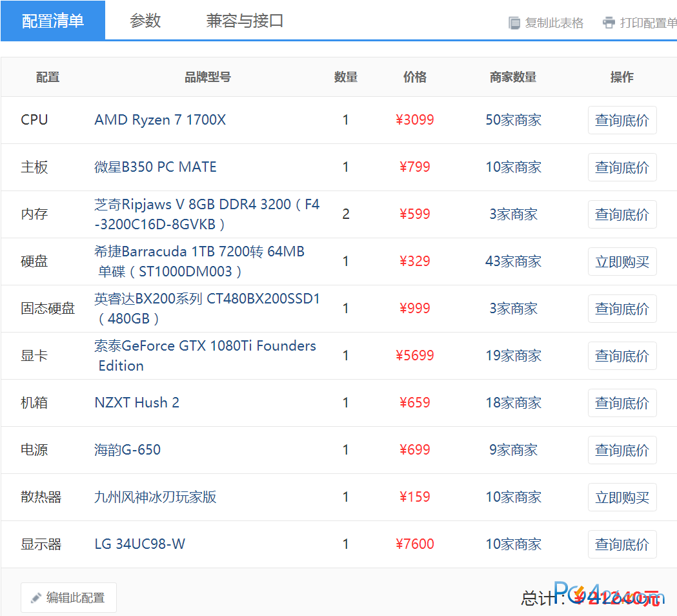Switch to the 参数 tab
The width and height of the screenshot is (677, 616).
[x=145, y=21]
